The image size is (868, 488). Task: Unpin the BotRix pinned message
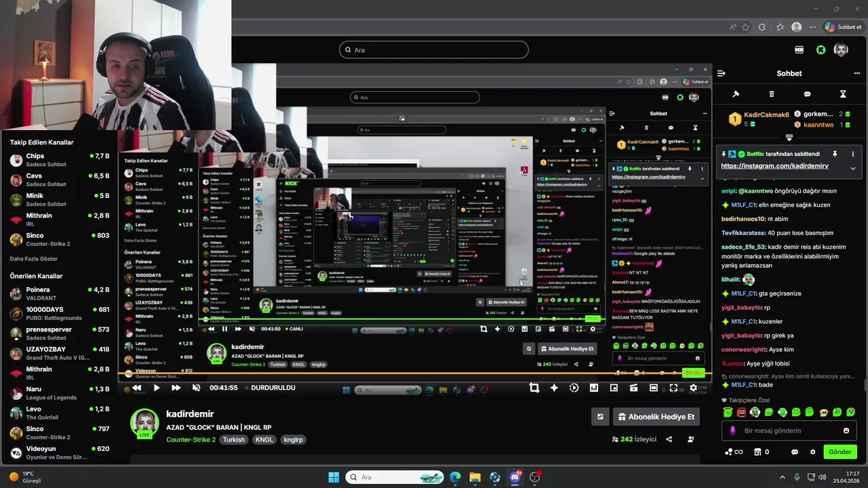tap(835, 154)
